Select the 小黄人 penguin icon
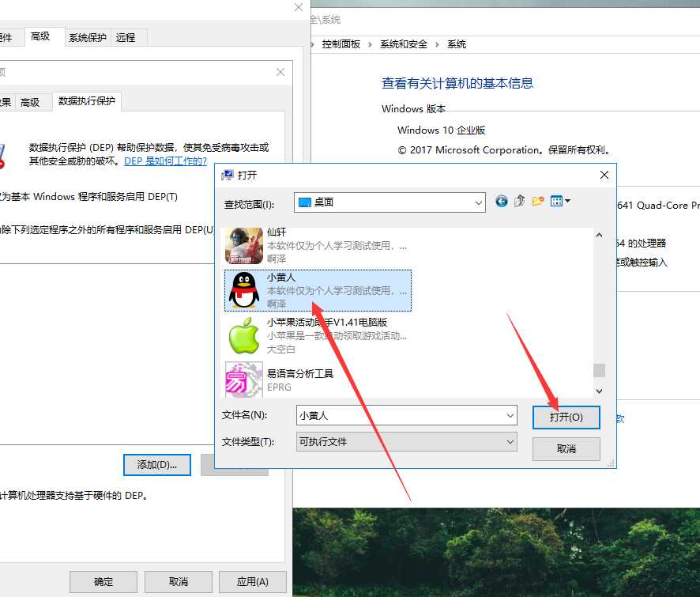Screen dimensions: 700x597 pyautogui.click(x=244, y=290)
